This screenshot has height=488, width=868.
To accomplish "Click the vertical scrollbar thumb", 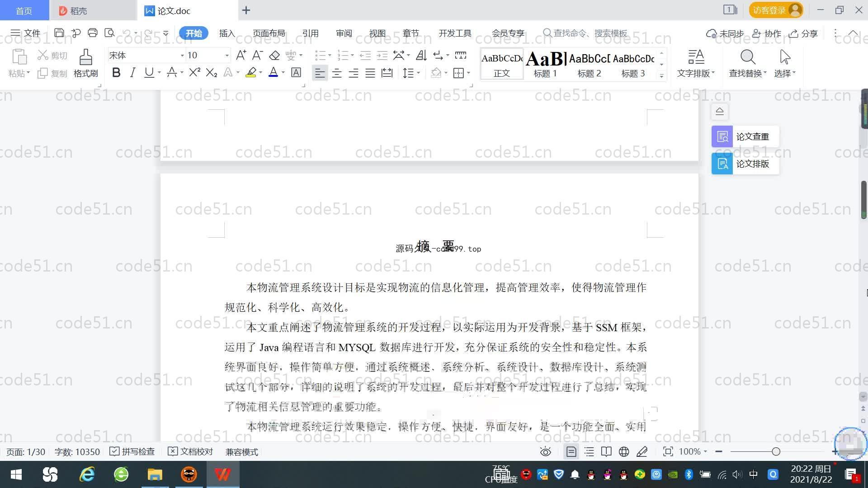I will point(864,200).
